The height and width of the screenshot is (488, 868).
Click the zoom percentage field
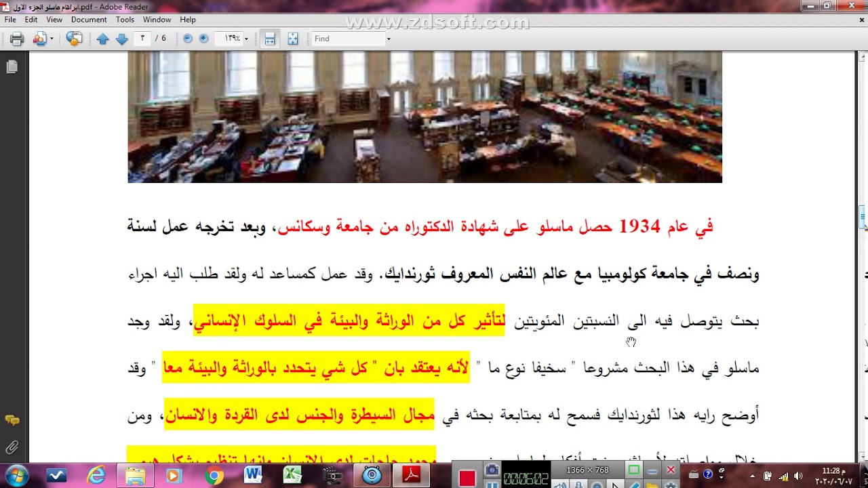pyautogui.click(x=229, y=39)
